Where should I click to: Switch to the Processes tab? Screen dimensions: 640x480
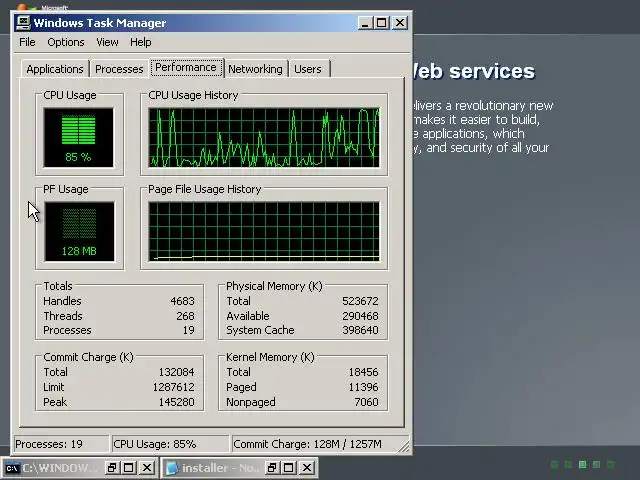[119, 69]
